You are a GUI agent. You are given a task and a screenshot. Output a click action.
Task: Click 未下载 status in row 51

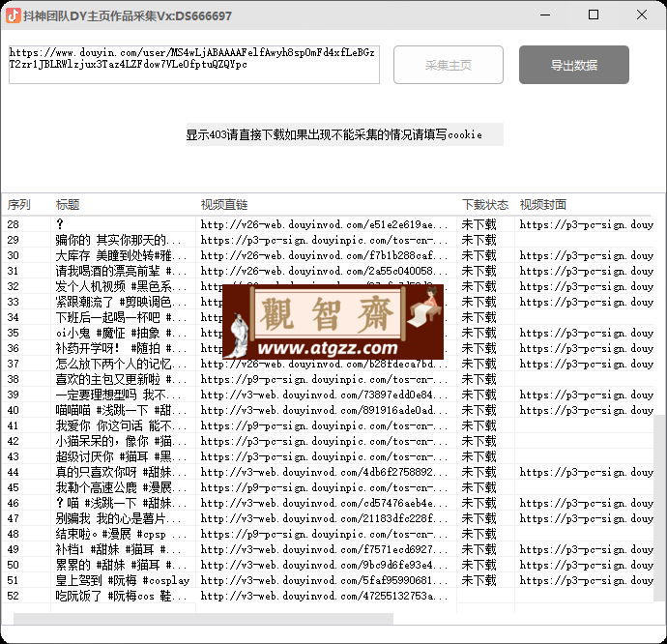pyautogui.click(x=478, y=580)
